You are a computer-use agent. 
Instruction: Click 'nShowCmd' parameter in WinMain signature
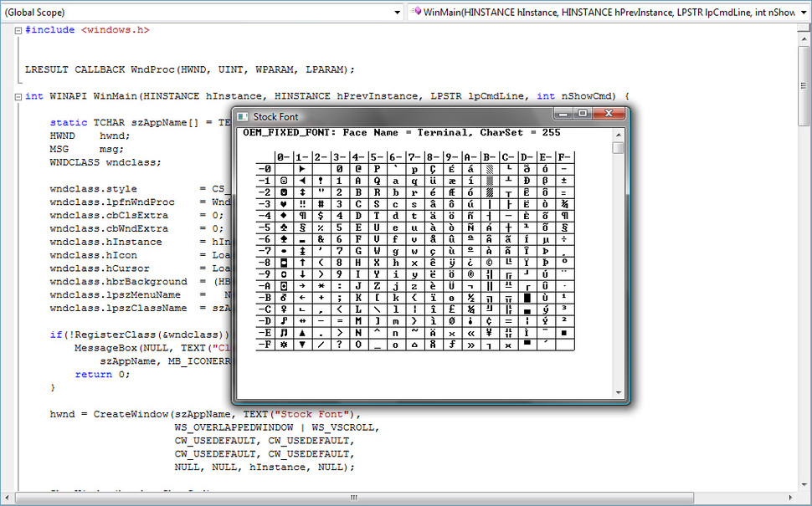[588, 96]
